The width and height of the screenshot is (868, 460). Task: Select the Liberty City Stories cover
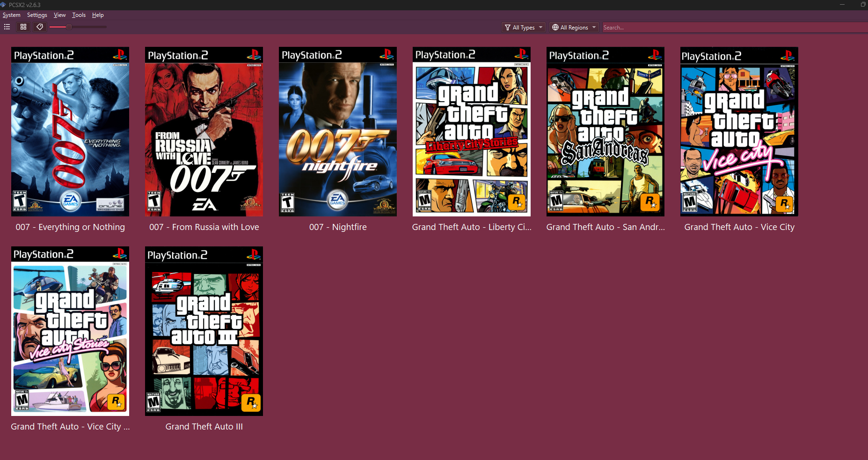(472, 132)
